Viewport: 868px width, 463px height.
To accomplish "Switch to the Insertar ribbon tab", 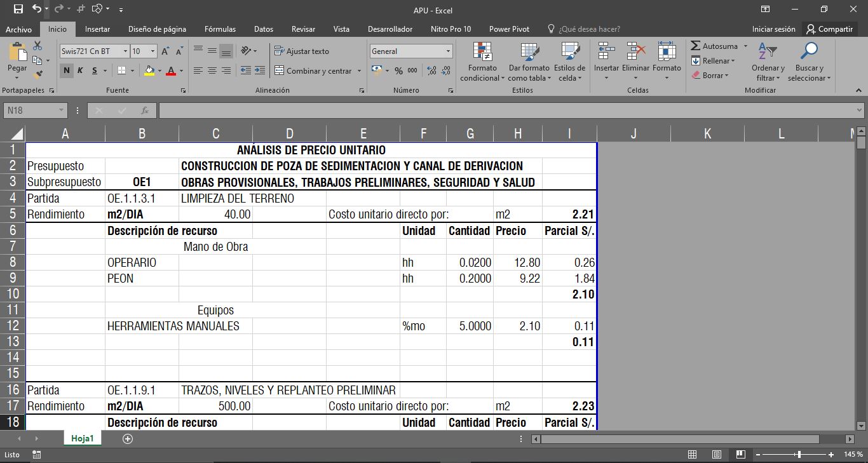I will [x=97, y=29].
